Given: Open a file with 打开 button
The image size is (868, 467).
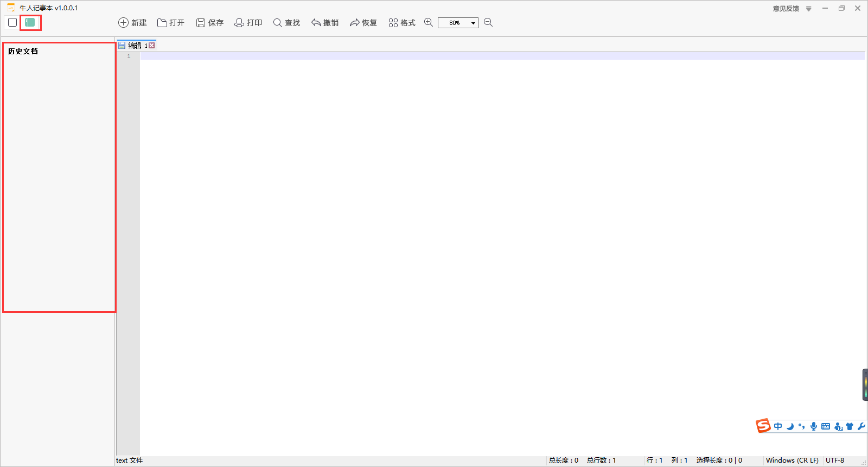Looking at the screenshot, I should tap(170, 23).
